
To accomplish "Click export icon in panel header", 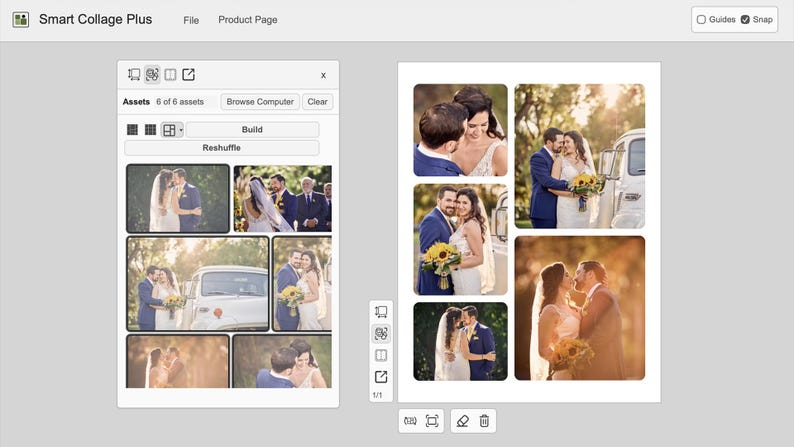I will pyautogui.click(x=188, y=74).
